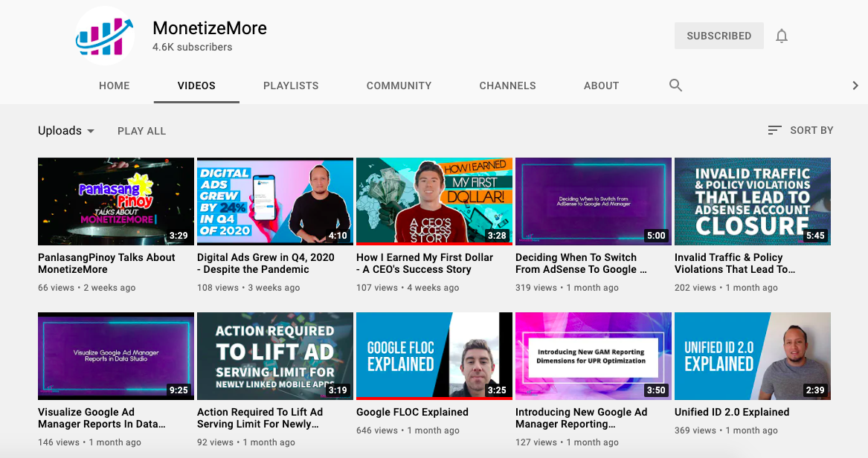Expand the Uploads dropdown
868x458 pixels.
(x=66, y=131)
